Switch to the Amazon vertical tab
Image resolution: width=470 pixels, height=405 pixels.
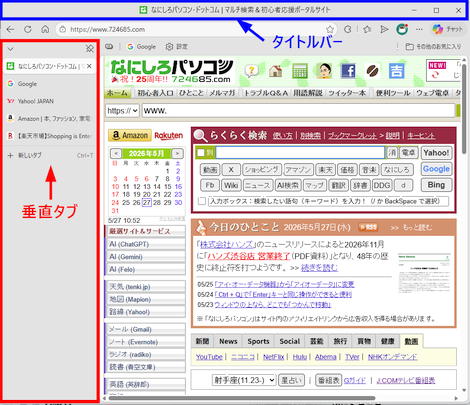click(49, 118)
